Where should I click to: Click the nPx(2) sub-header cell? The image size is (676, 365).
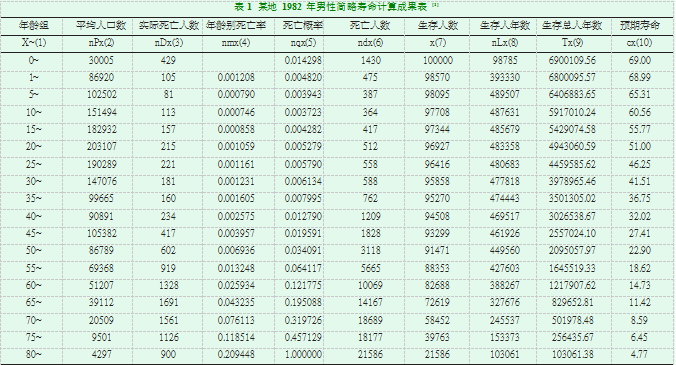pos(101,43)
